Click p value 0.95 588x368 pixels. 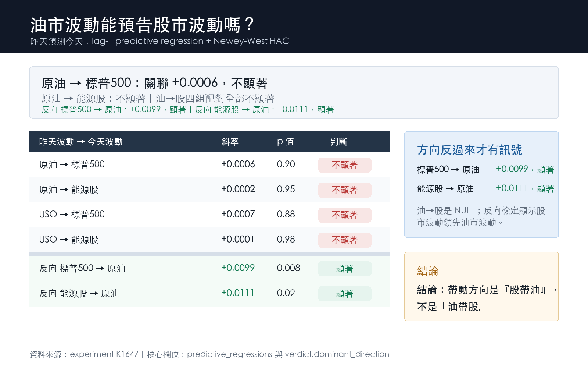click(286, 189)
